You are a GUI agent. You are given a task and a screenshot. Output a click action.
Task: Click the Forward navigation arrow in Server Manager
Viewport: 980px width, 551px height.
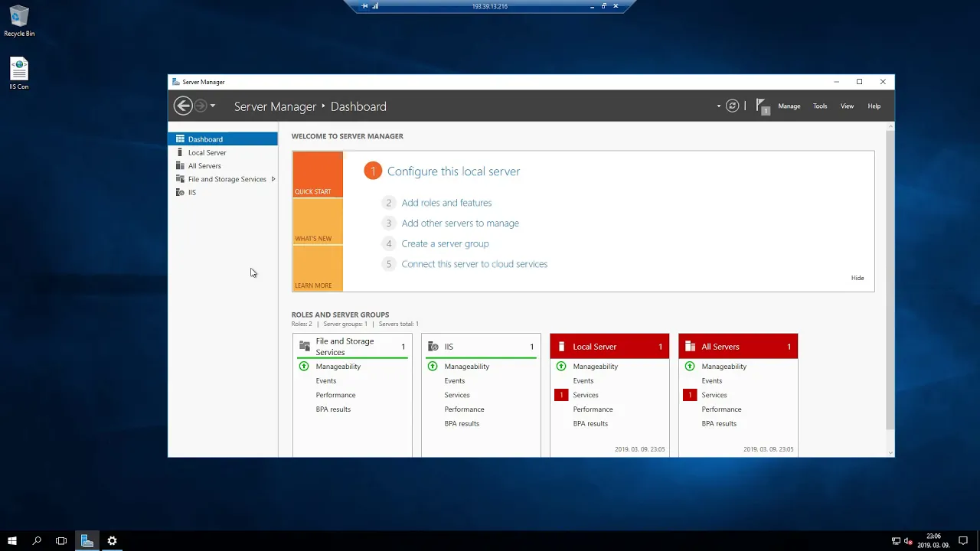coord(201,106)
